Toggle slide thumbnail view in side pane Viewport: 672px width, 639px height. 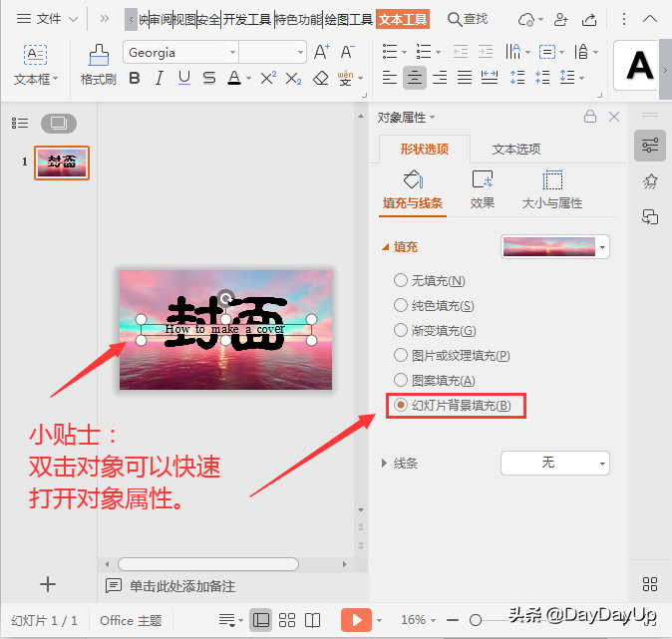pyautogui.click(x=59, y=124)
